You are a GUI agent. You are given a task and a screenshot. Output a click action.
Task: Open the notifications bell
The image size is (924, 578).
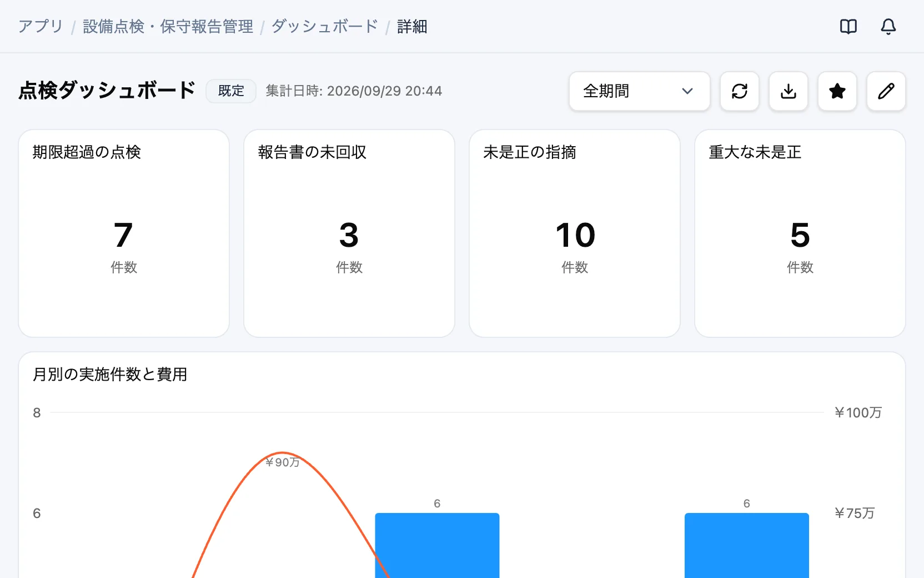(888, 27)
